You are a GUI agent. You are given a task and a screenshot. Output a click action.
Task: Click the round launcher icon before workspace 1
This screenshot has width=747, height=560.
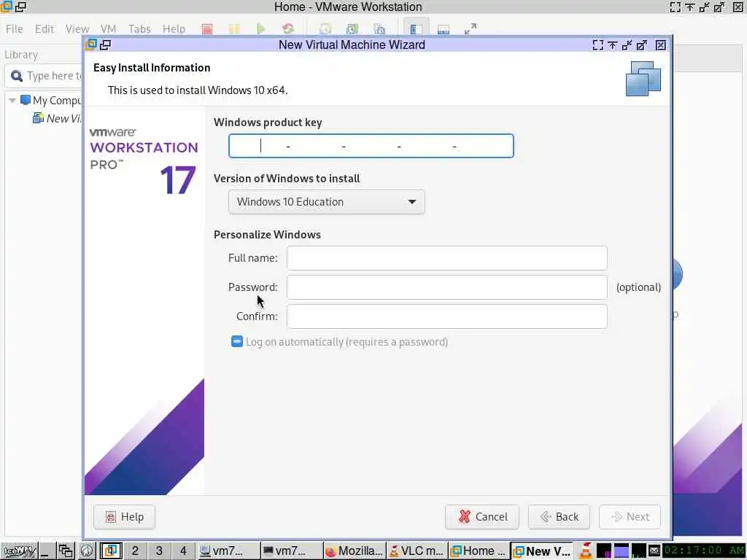[x=86, y=551]
